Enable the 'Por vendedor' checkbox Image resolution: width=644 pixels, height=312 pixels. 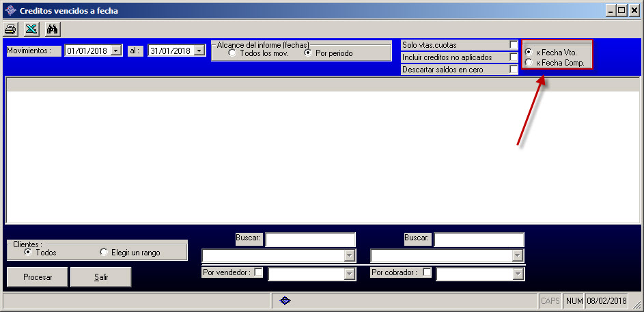tap(258, 272)
